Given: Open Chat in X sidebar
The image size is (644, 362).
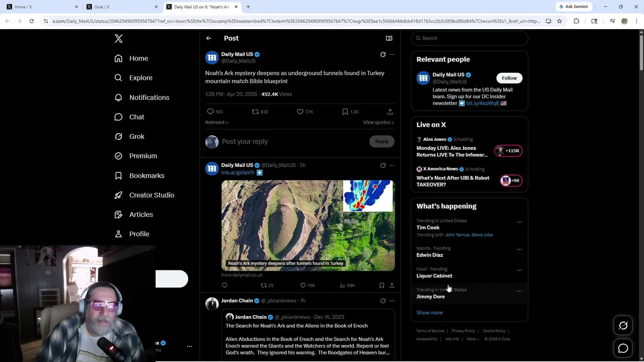Looking at the screenshot, I should click(129, 117).
